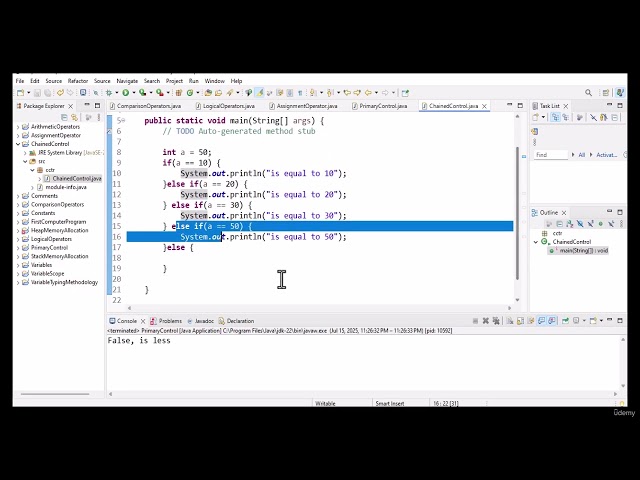
Task: Collapse the src folder node
Action: click(25, 162)
